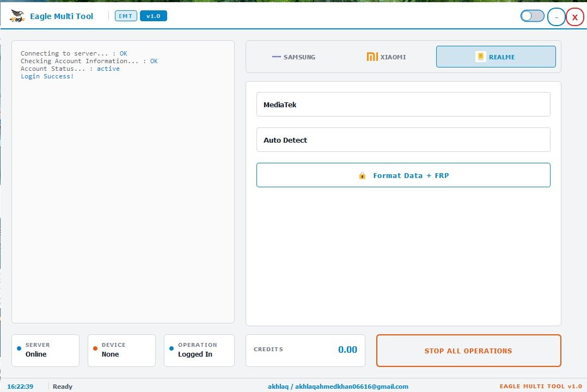Image resolution: width=587 pixels, height=392 pixels.
Task: Click the minimize dash button
Action: (557, 17)
